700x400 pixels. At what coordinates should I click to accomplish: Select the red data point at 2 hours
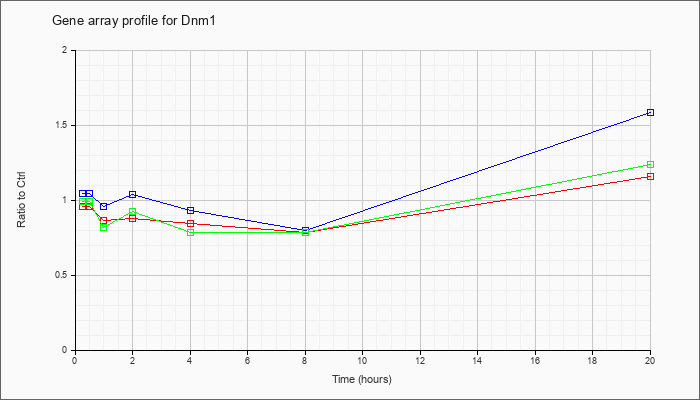click(x=133, y=218)
